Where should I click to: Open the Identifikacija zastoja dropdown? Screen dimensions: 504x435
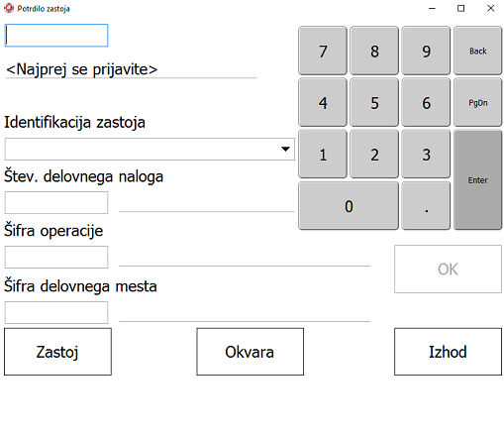pyautogui.click(x=150, y=150)
